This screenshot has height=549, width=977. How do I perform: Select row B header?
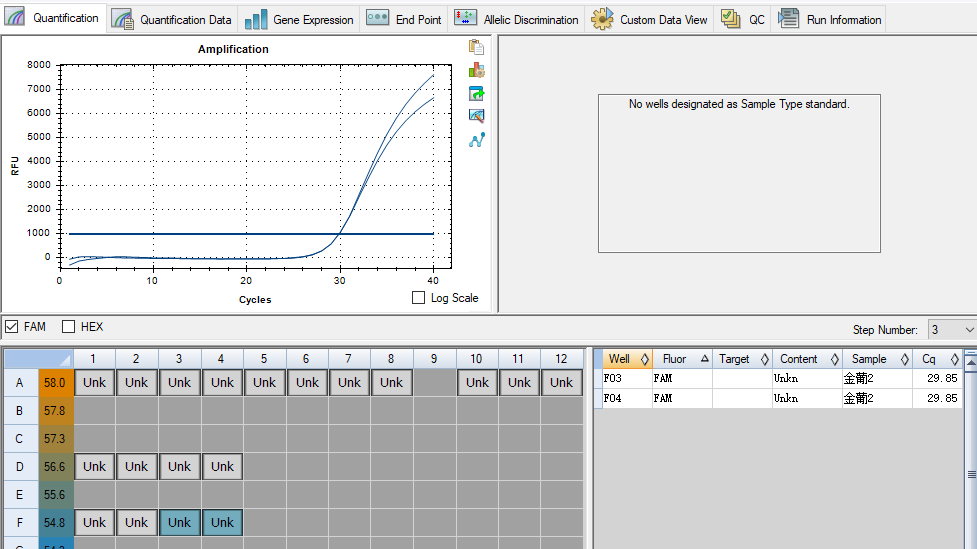(21, 411)
